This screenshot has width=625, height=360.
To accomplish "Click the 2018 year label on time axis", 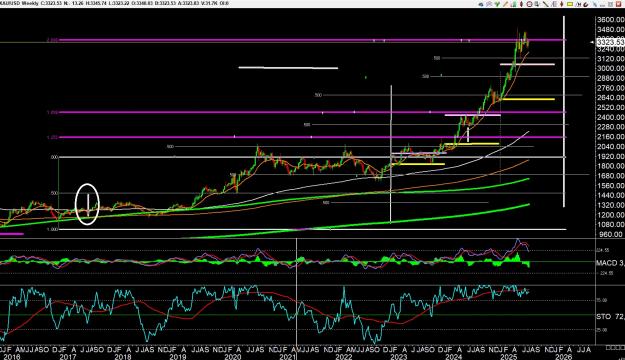I will pyautogui.click(x=123, y=357).
